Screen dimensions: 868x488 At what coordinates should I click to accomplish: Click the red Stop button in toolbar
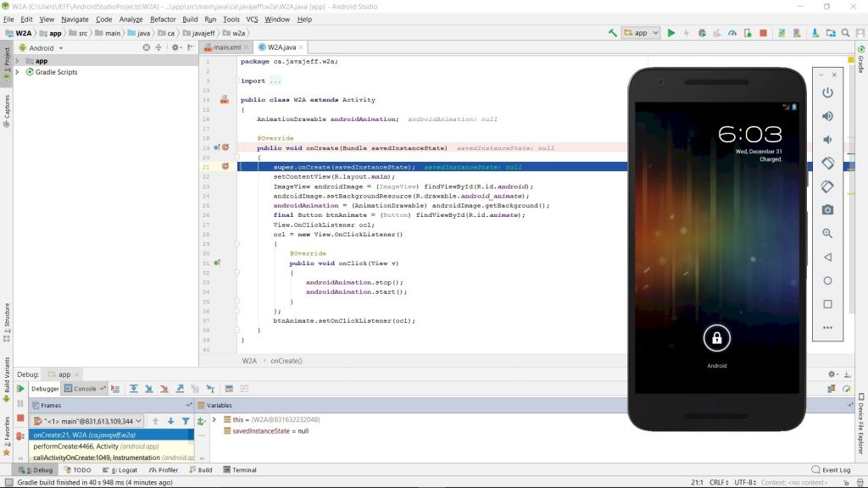click(x=764, y=33)
